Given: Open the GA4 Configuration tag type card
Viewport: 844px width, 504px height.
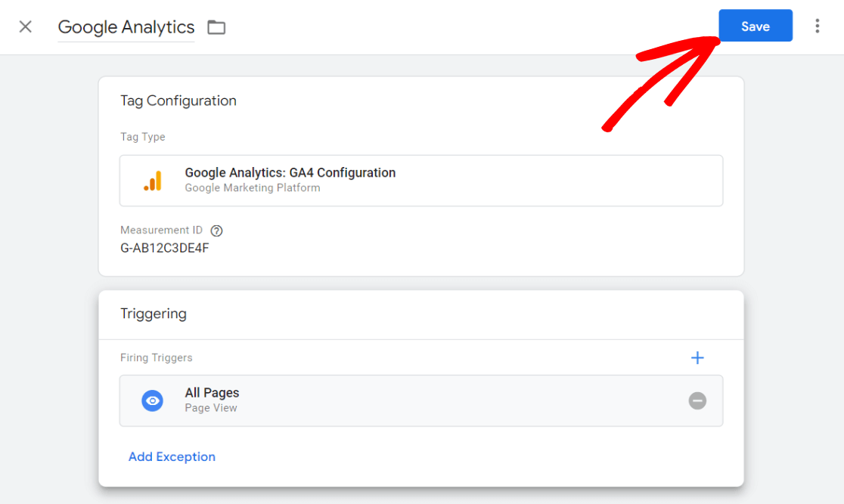Looking at the screenshot, I should click(421, 180).
